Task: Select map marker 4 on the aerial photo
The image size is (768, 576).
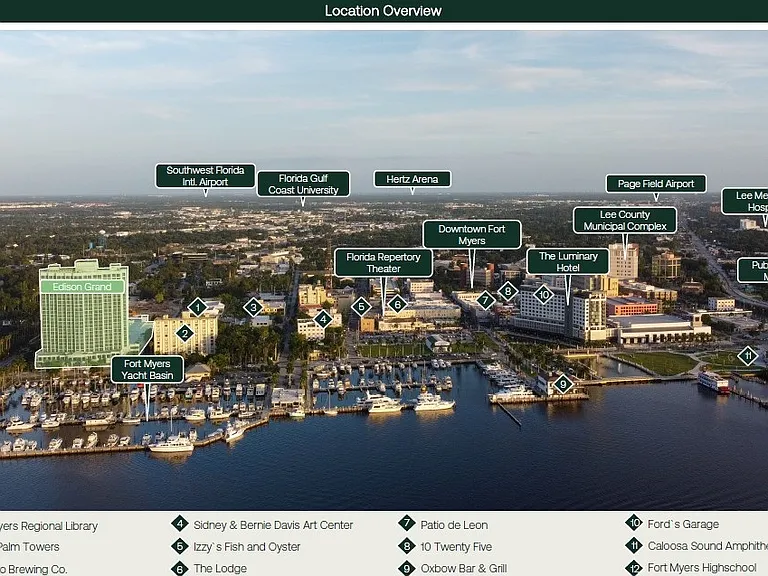Action: tap(323, 319)
